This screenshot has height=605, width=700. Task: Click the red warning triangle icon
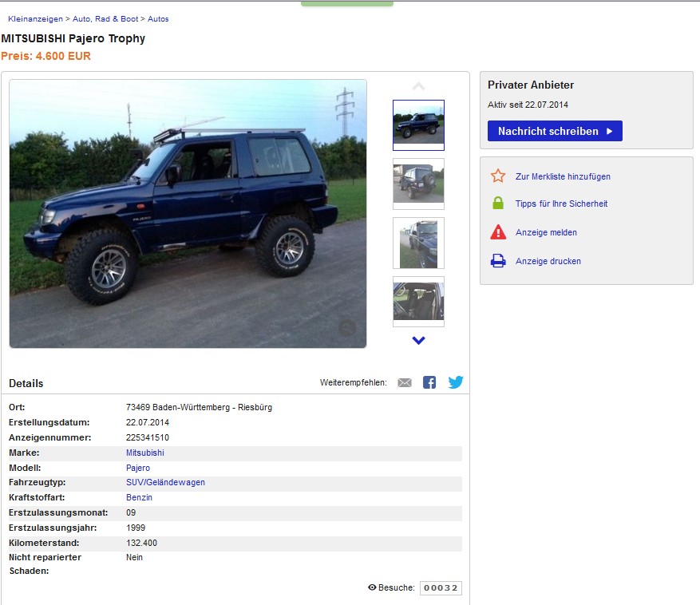498,232
